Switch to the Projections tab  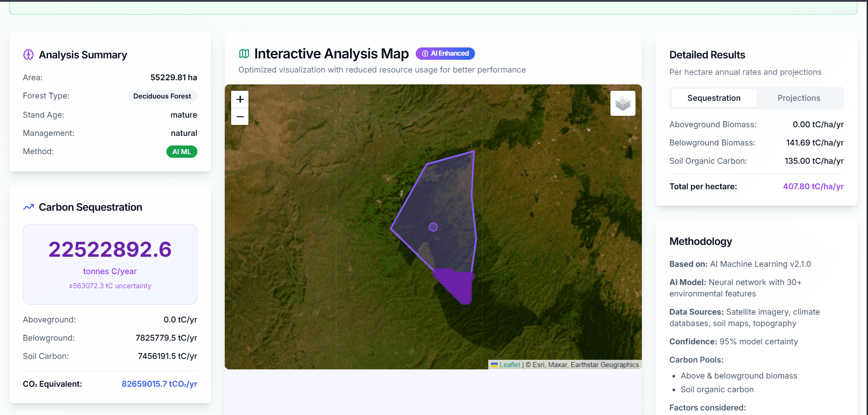click(x=799, y=98)
